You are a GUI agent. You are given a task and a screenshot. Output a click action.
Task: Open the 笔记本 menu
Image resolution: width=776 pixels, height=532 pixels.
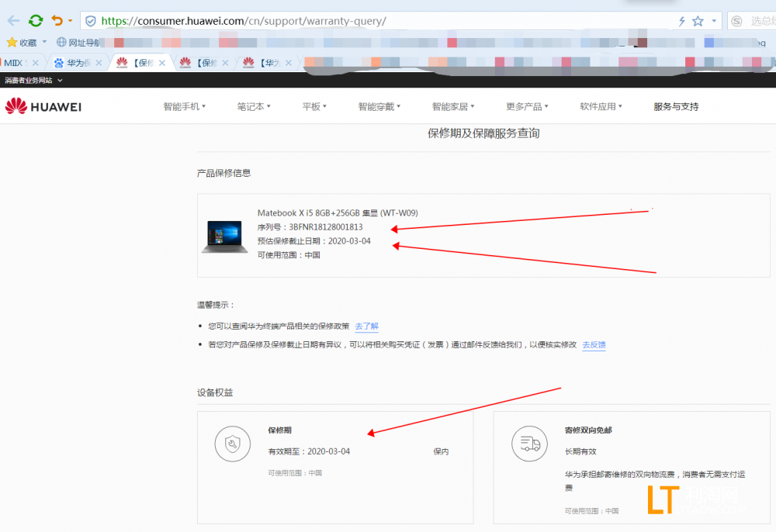coord(254,106)
